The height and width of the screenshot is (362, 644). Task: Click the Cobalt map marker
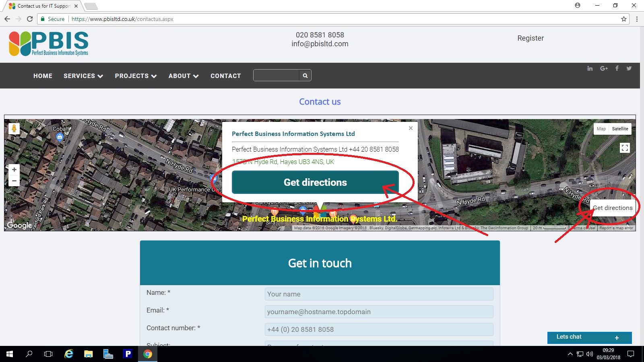click(60, 137)
